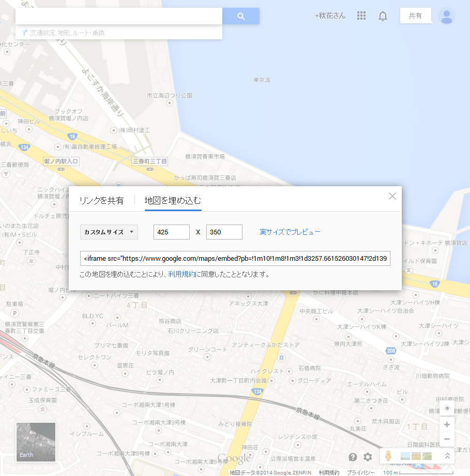Click the (株)岡村塗工 place marker
Image resolution: width=470 pixels, height=476 pixels.
click(x=113, y=130)
